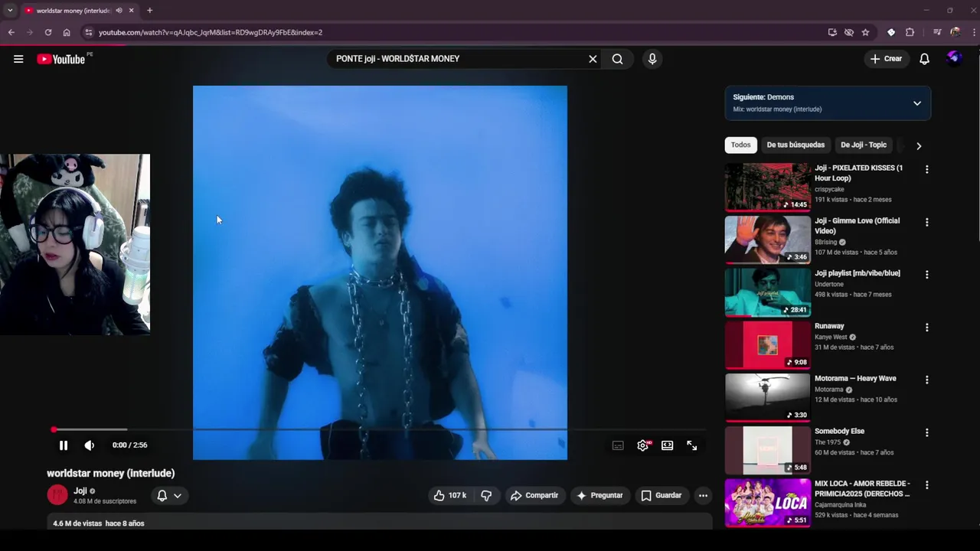
Task: Dislike the video with thumbs down
Action: pos(486,496)
